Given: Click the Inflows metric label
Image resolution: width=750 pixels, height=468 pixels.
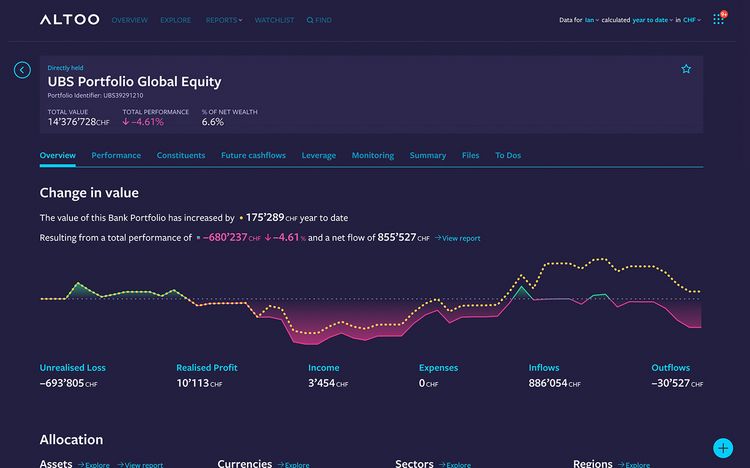Looking at the screenshot, I should 544,368.
